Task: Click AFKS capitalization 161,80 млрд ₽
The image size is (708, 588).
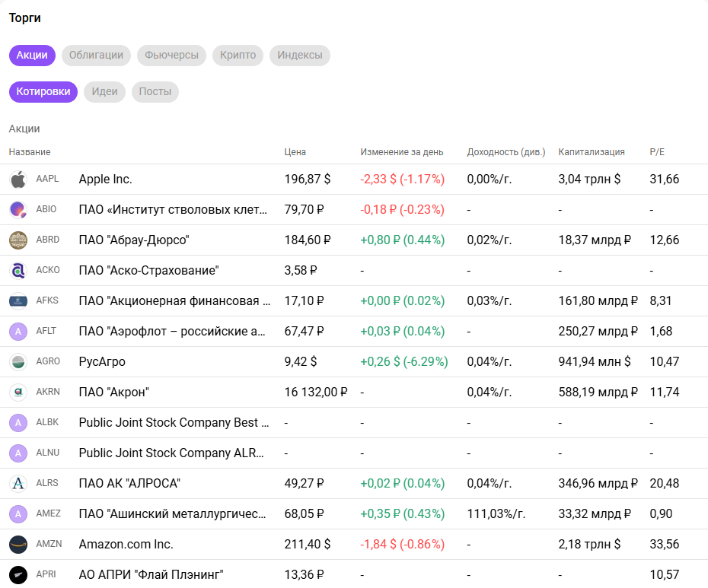Action: (598, 301)
